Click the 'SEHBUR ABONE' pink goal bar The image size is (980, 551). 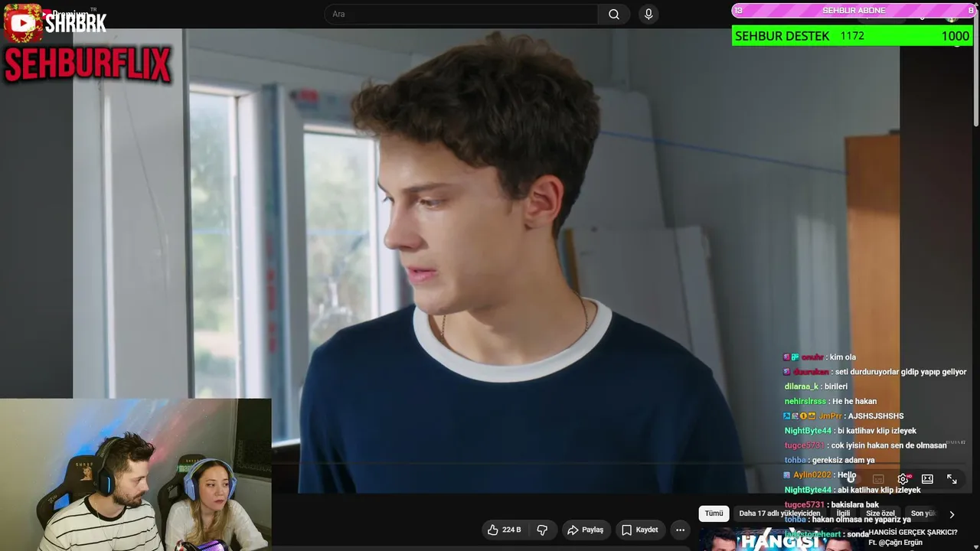(x=853, y=11)
